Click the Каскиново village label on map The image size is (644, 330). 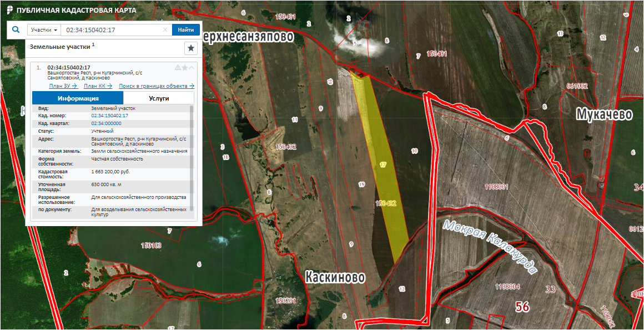335,277
